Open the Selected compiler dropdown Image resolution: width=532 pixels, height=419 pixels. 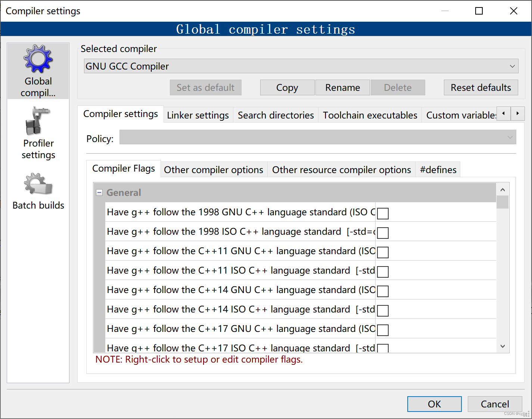click(301, 66)
